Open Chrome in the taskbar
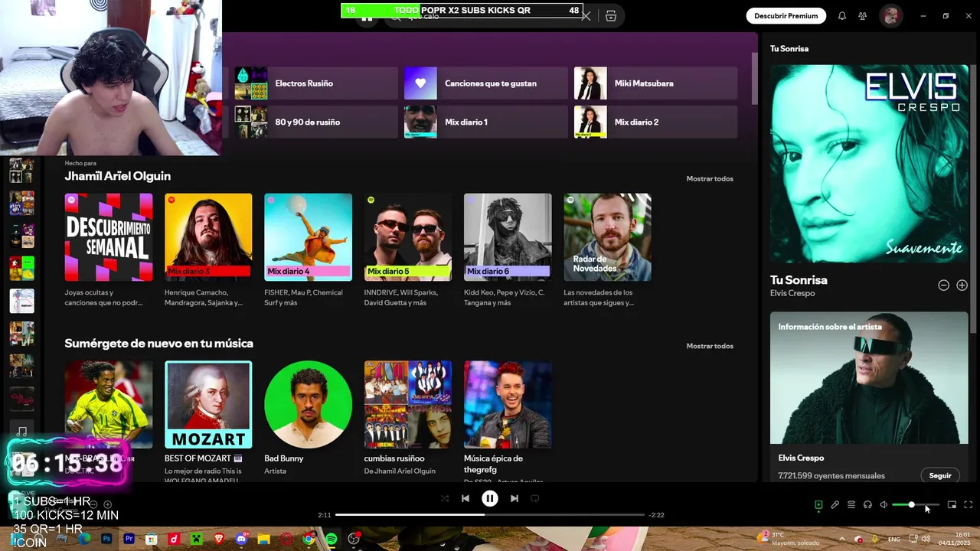Screen dimensions: 980x551 click(309, 539)
